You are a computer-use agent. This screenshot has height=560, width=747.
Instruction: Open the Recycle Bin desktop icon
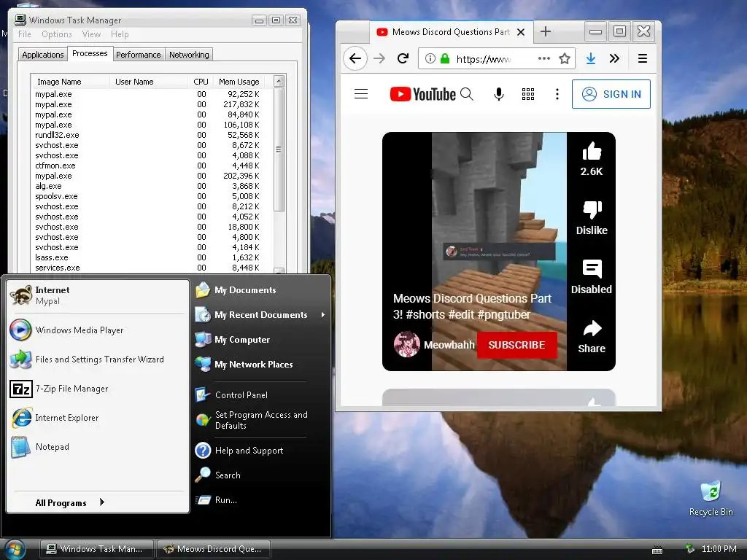click(711, 498)
